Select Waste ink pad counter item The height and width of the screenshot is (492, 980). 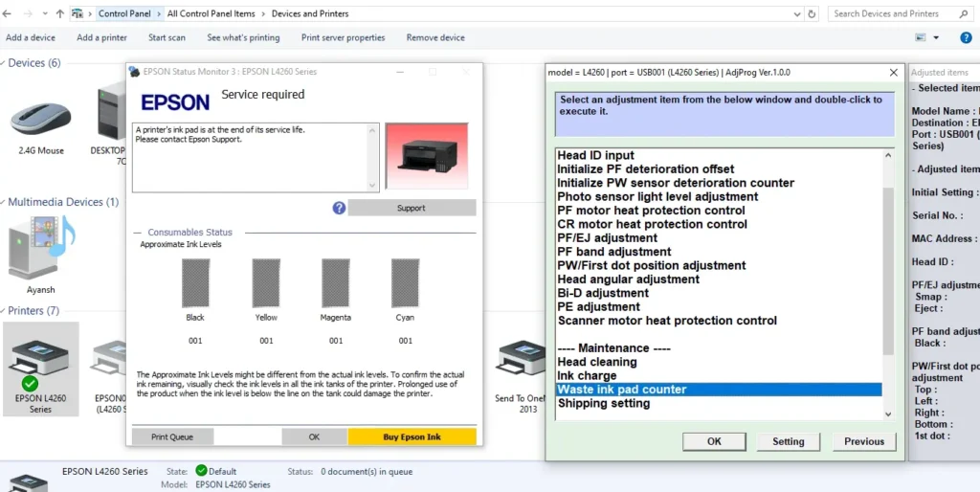coord(718,390)
